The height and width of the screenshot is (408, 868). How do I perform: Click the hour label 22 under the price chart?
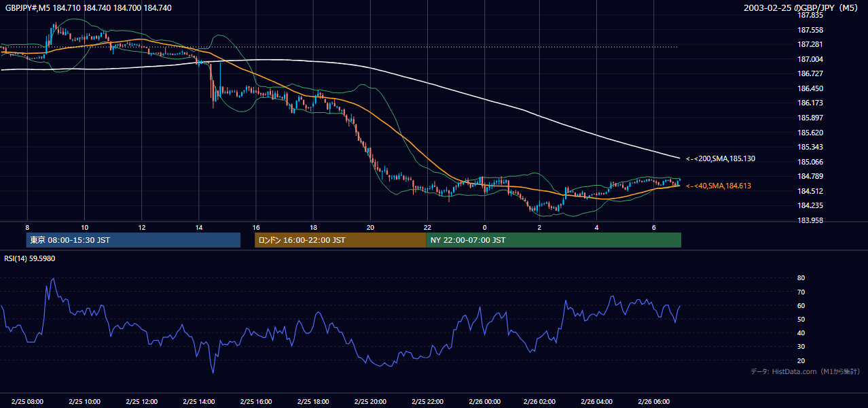click(x=427, y=227)
